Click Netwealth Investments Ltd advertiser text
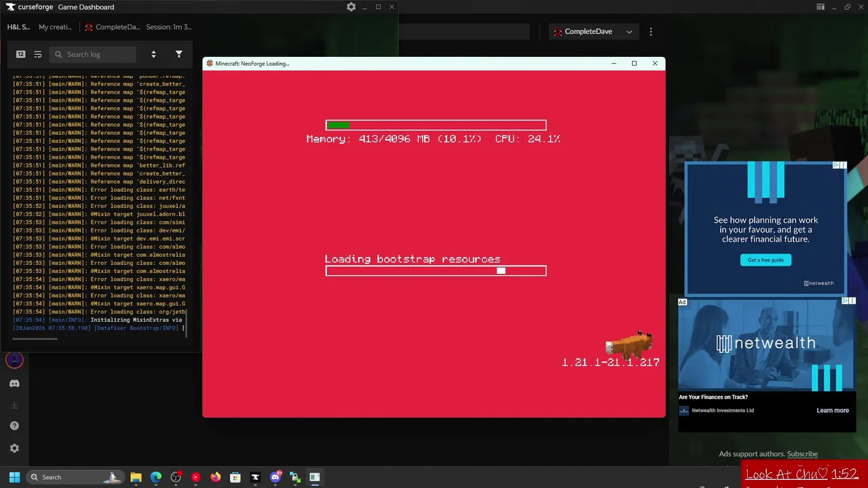 [723, 411]
